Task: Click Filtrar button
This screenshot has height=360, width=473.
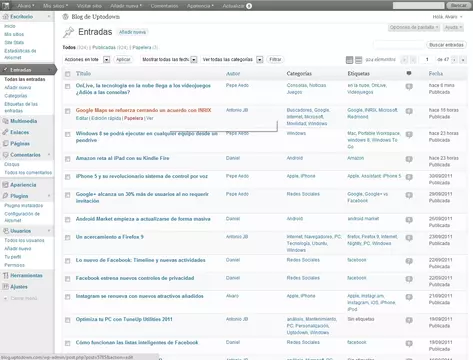Action: [x=275, y=60]
